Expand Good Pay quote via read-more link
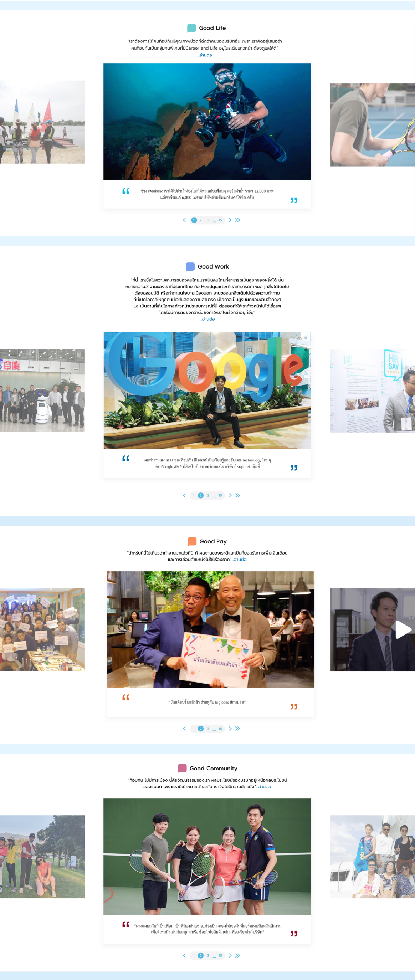 tap(240, 560)
